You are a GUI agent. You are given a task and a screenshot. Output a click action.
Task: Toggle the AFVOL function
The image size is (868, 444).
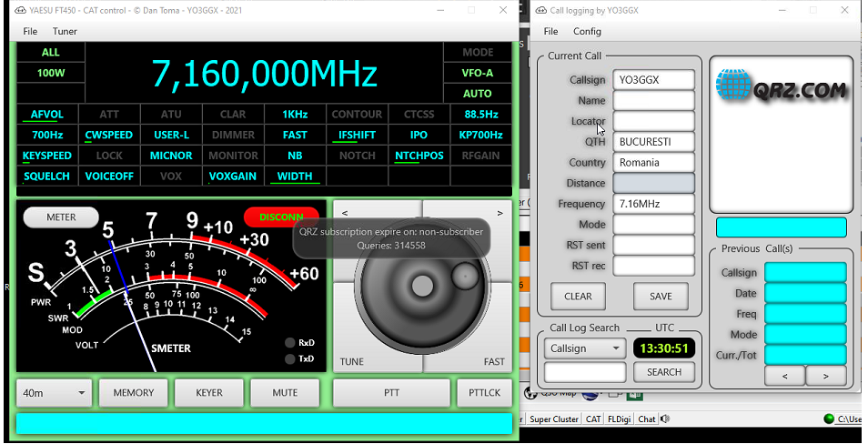tap(47, 115)
